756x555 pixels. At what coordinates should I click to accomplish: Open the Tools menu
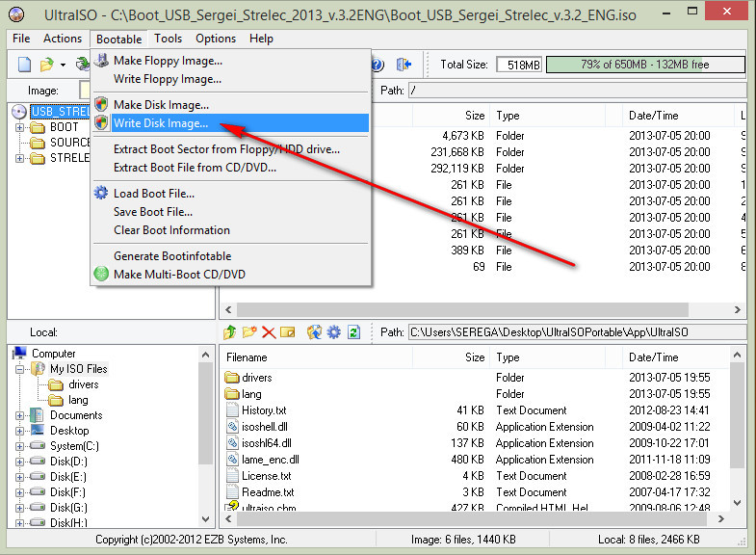(168, 39)
